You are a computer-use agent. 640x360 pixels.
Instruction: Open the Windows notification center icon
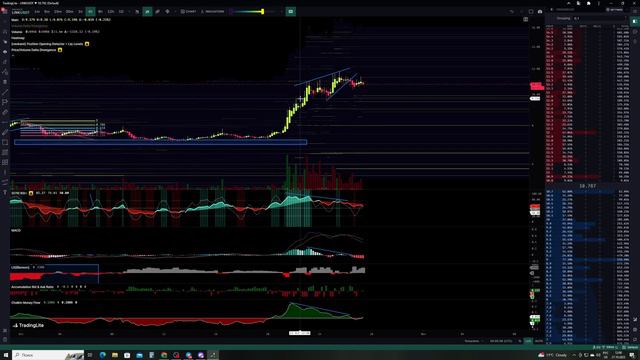632,355
